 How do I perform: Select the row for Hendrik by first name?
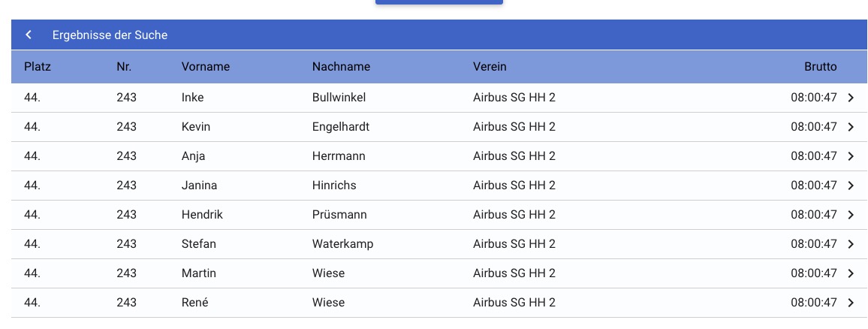point(202,215)
